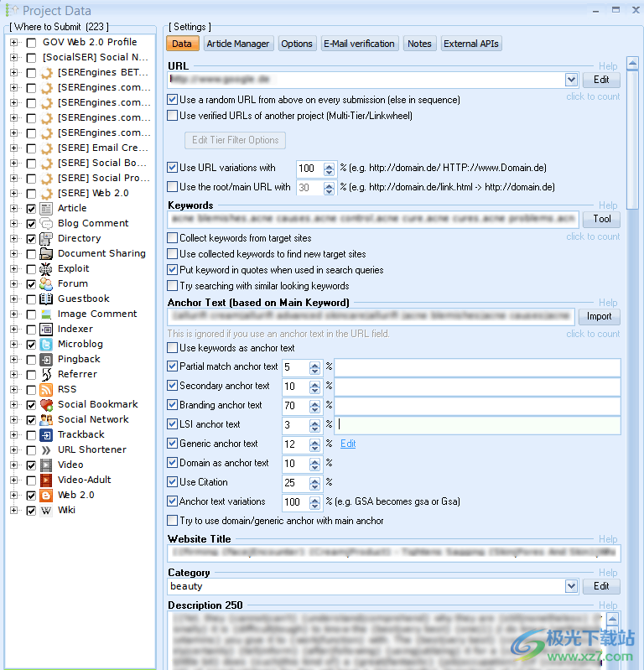
Task: Enable Use keywords as anchor text
Action: pos(172,347)
